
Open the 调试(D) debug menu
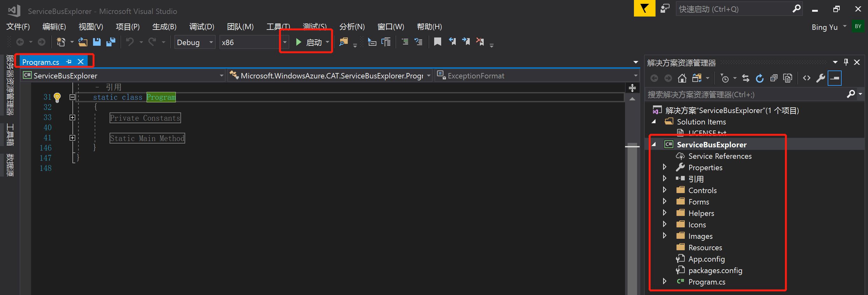coord(201,27)
